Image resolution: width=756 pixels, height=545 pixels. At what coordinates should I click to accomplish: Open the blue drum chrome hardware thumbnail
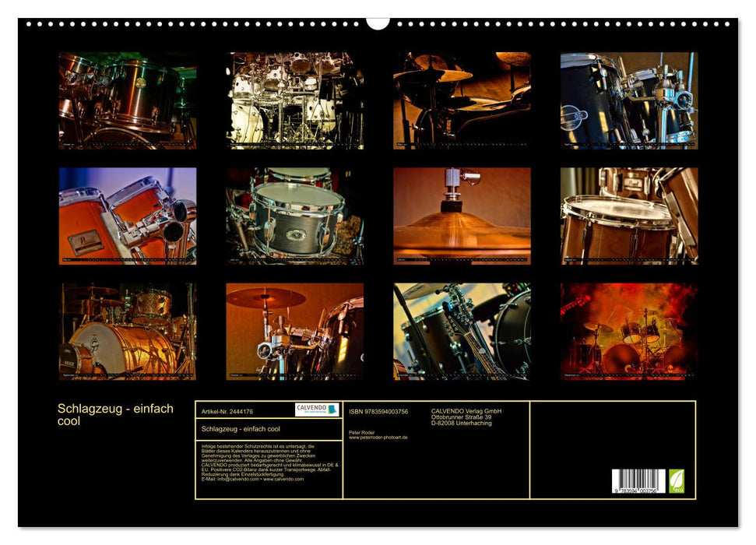[x=629, y=100]
